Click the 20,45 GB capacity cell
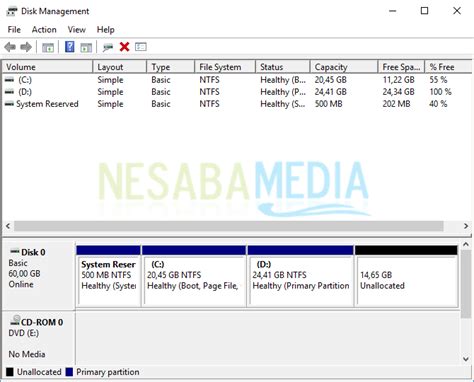474x382 pixels. [x=331, y=80]
